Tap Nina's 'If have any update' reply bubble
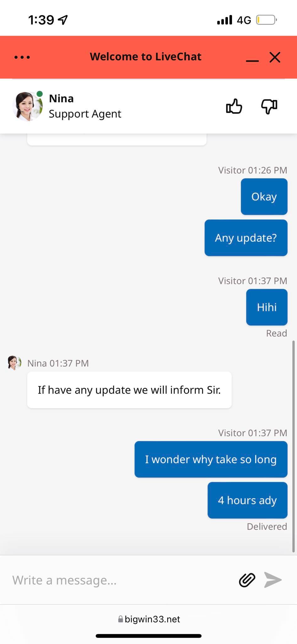297x644 pixels. [129, 390]
